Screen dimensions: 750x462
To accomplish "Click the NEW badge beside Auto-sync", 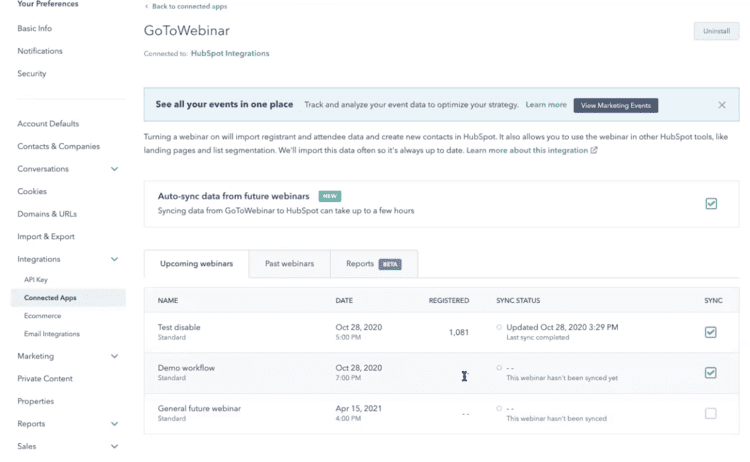I will click(x=330, y=196).
